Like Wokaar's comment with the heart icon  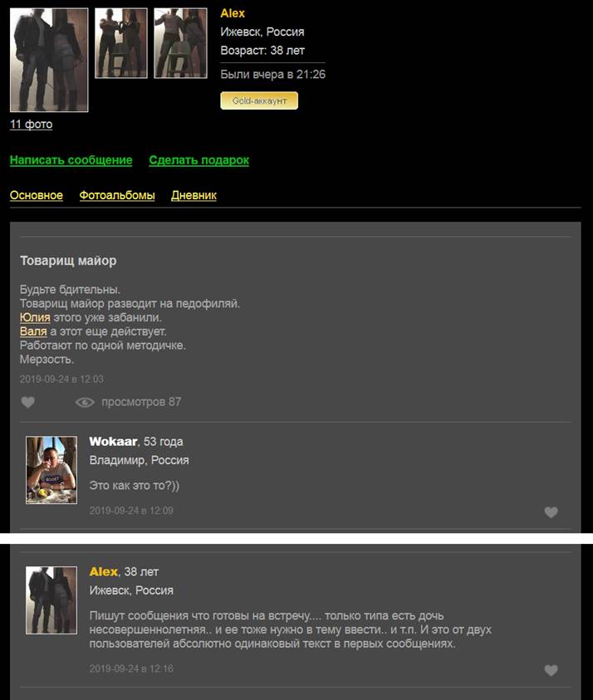coord(551,512)
